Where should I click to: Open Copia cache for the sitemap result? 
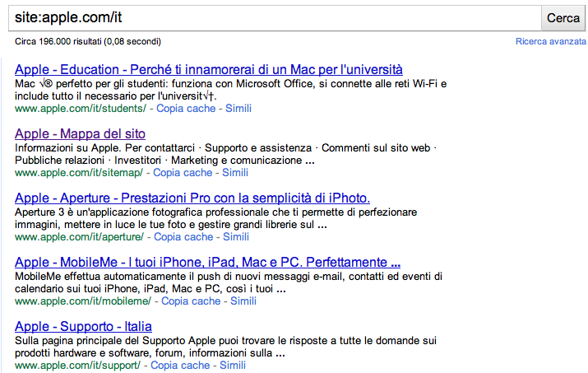point(181,173)
